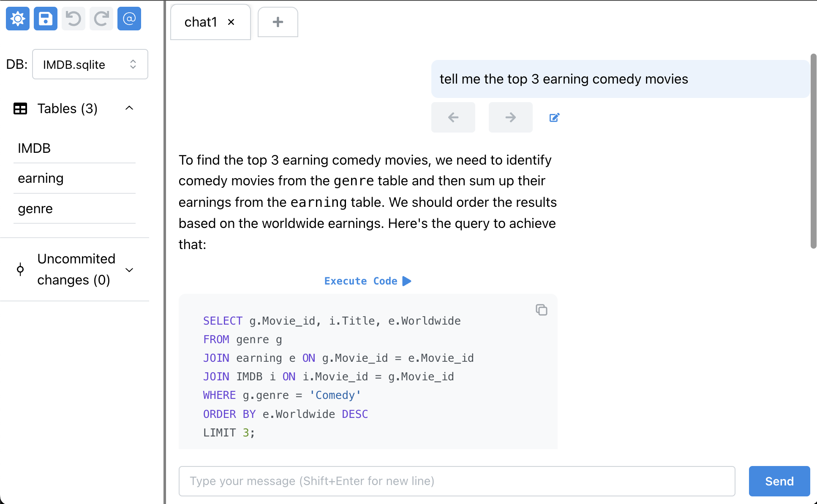The height and width of the screenshot is (504, 817).
Task: Click the save disk icon
Action: (46, 19)
